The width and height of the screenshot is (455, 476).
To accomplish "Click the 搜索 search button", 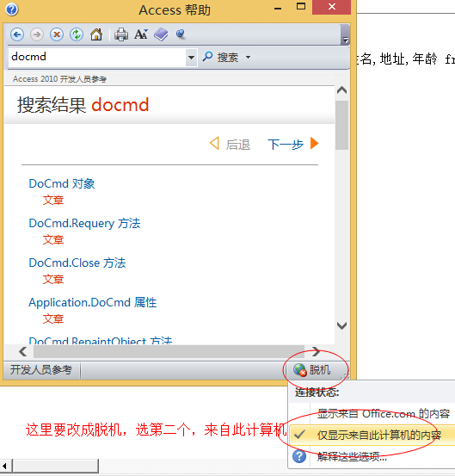I will 220,57.
